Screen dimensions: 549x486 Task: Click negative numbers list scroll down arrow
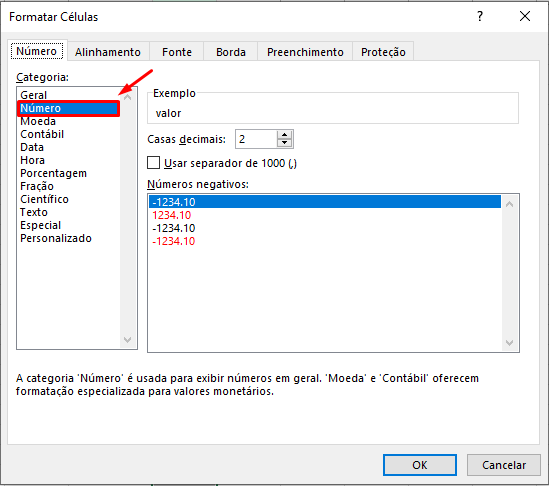pos(509,342)
